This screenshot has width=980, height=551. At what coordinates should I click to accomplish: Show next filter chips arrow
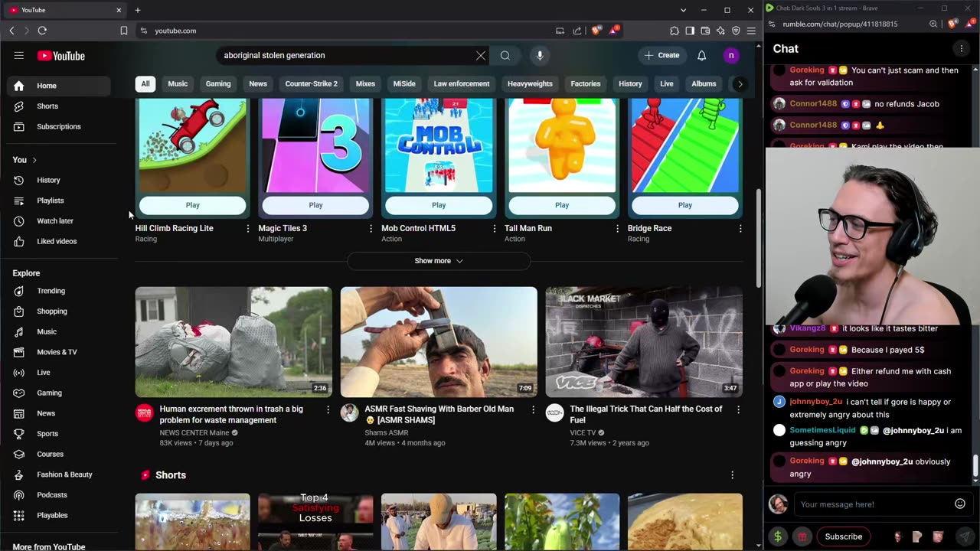point(740,84)
